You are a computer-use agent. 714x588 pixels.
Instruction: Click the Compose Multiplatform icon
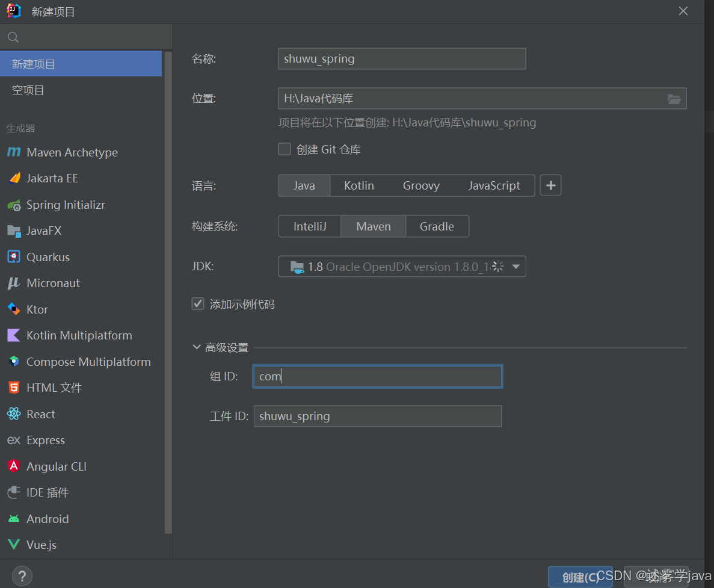tap(14, 362)
